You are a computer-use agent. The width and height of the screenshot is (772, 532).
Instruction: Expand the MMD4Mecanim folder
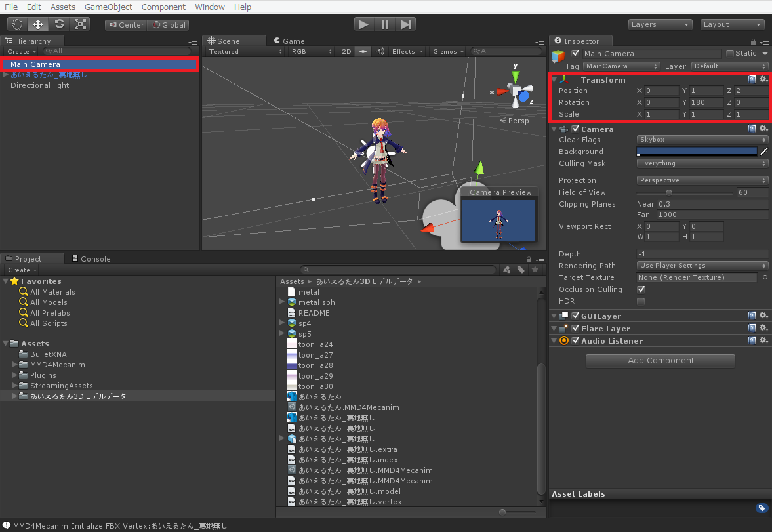tap(15, 365)
